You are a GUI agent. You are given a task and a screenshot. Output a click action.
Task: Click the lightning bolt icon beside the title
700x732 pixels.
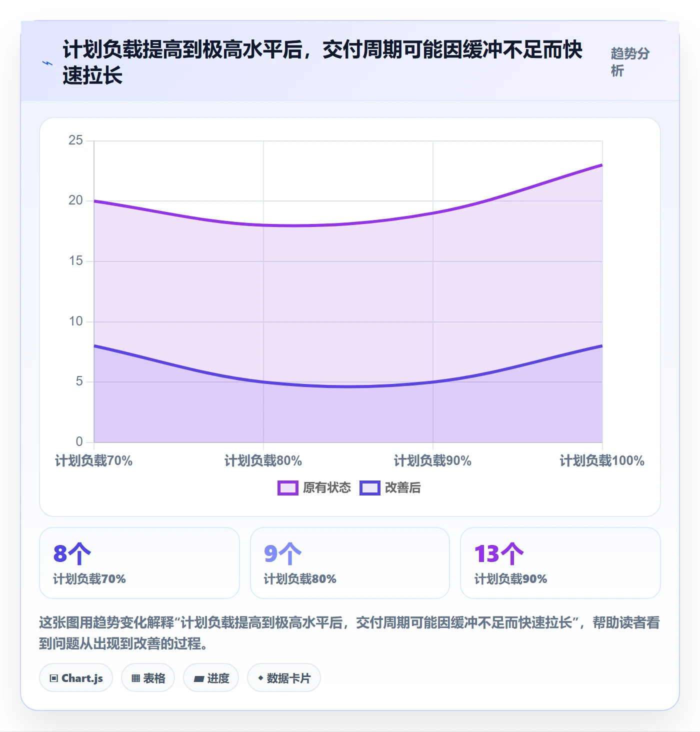(47, 63)
